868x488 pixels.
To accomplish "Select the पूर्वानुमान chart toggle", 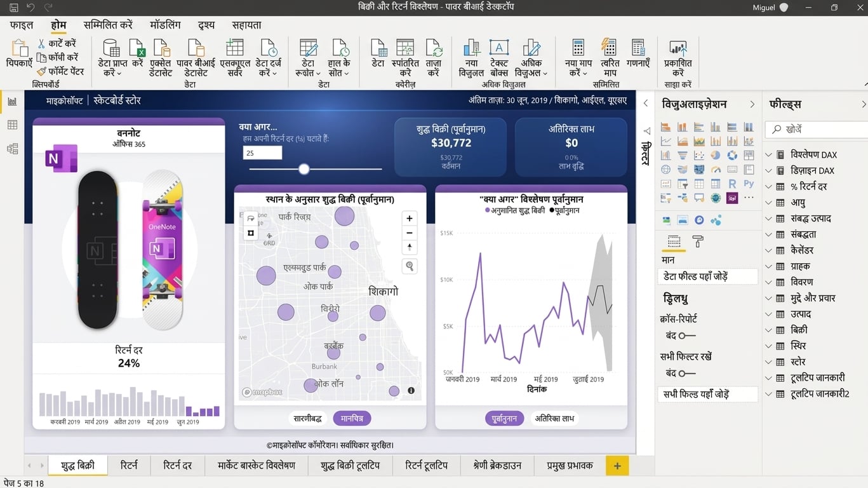I will 504,418.
